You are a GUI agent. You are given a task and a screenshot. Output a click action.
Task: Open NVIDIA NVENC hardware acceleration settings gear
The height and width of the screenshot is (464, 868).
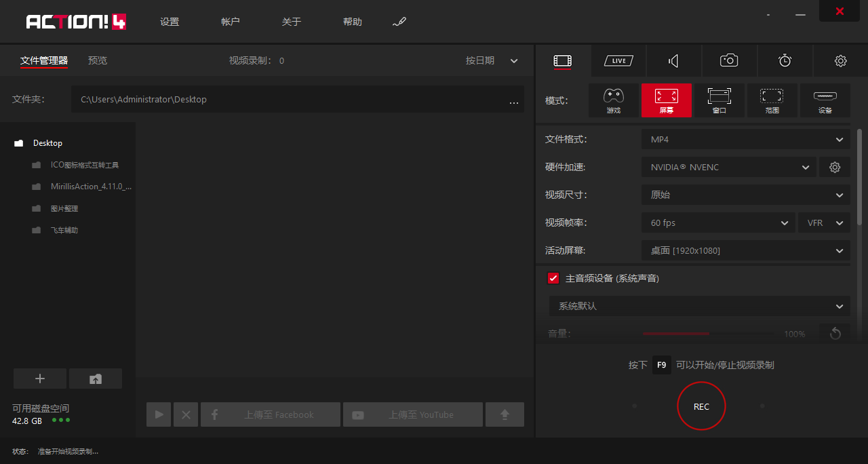click(835, 167)
